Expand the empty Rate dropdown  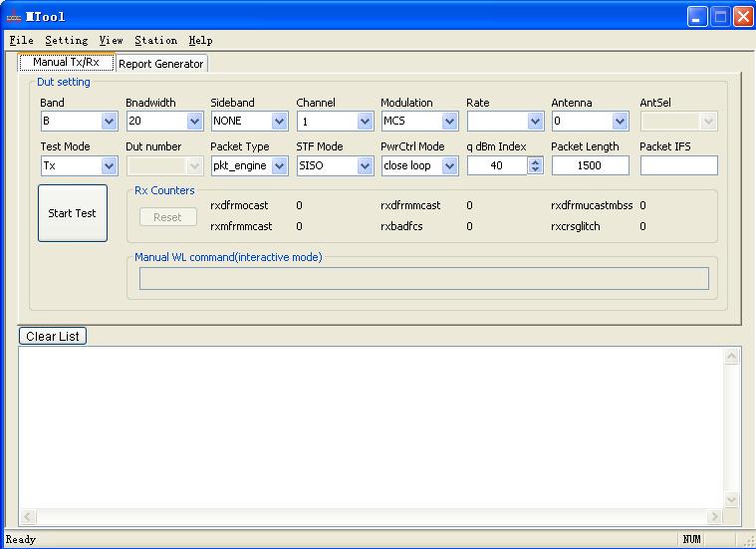535,122
